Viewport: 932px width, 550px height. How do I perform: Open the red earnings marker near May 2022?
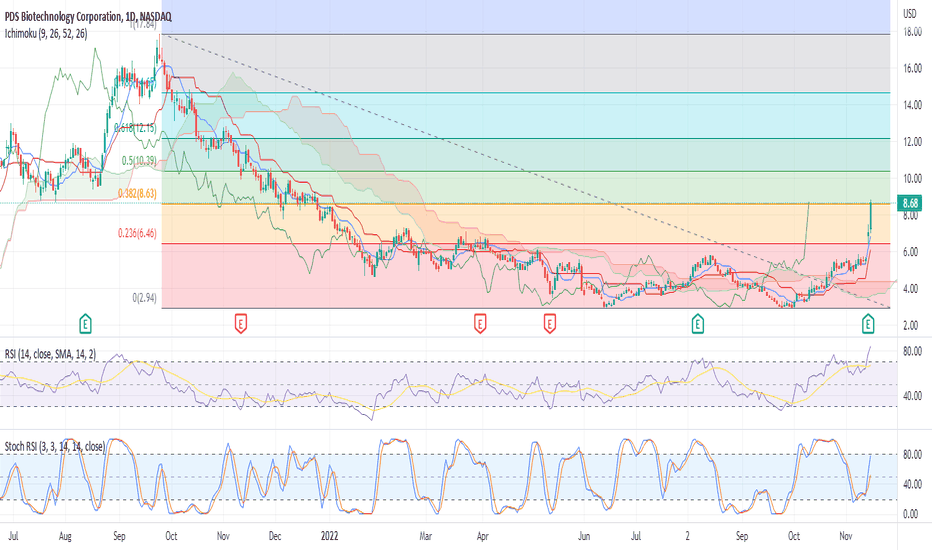(550, 324)
